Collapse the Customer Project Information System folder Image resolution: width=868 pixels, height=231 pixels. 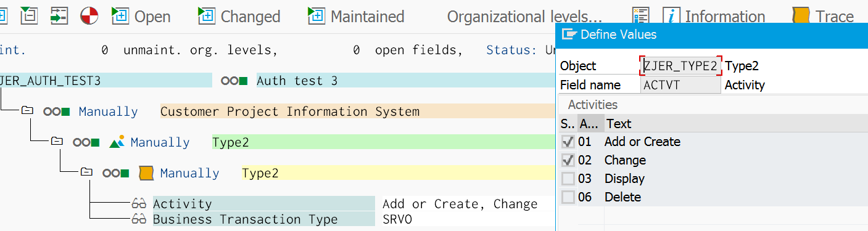tap(27, 111)
